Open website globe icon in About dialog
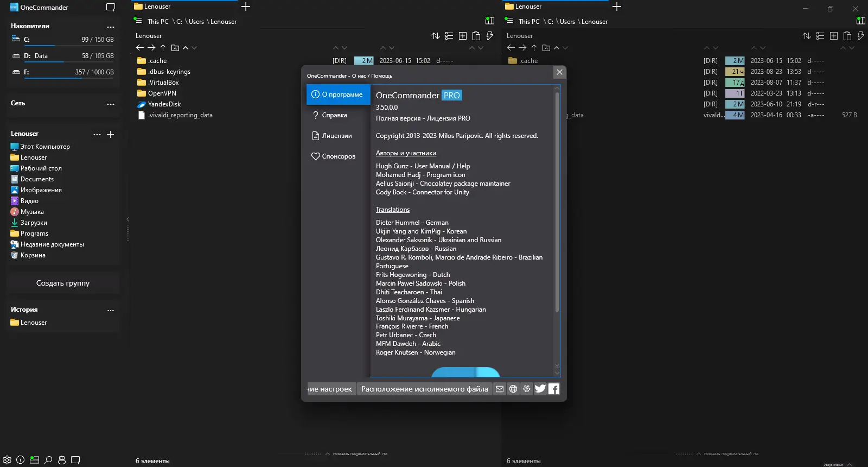Screen dimensions: 868x467 tap(513, 389)
